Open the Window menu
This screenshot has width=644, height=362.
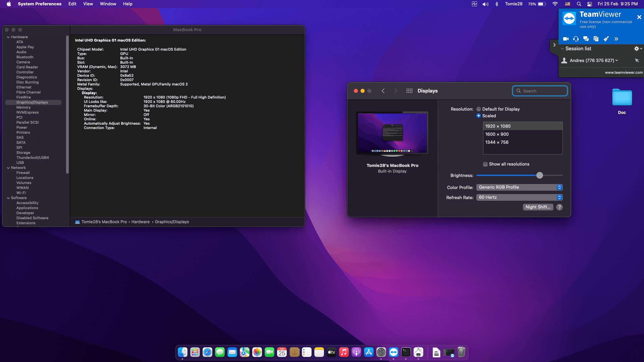tap(108, 4)
